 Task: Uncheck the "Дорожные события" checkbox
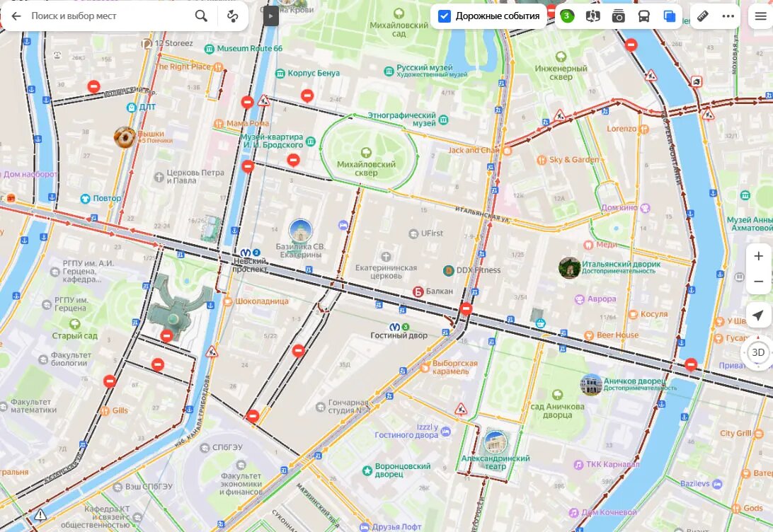444,16
